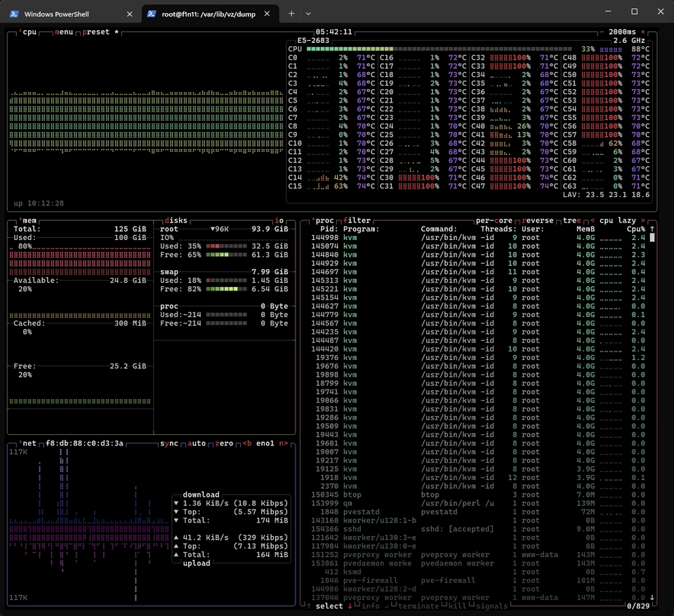Select the pve-firewall process row

coord(478,581)
